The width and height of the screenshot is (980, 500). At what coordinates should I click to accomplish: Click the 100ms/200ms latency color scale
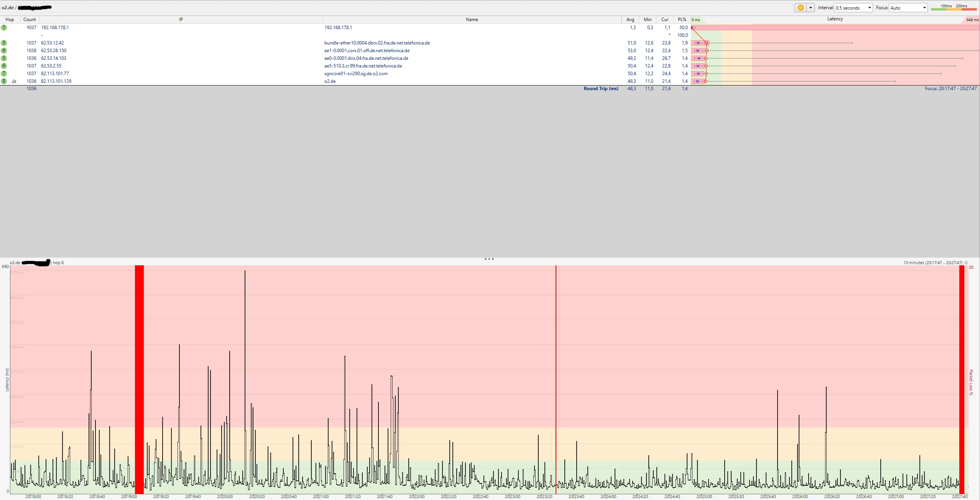pos(953,8)
